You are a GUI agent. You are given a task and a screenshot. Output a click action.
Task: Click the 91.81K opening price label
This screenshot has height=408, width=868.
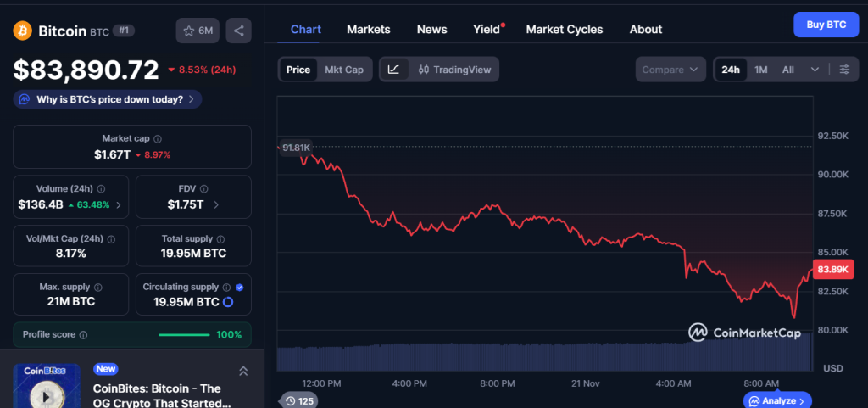tap(296, 148)
